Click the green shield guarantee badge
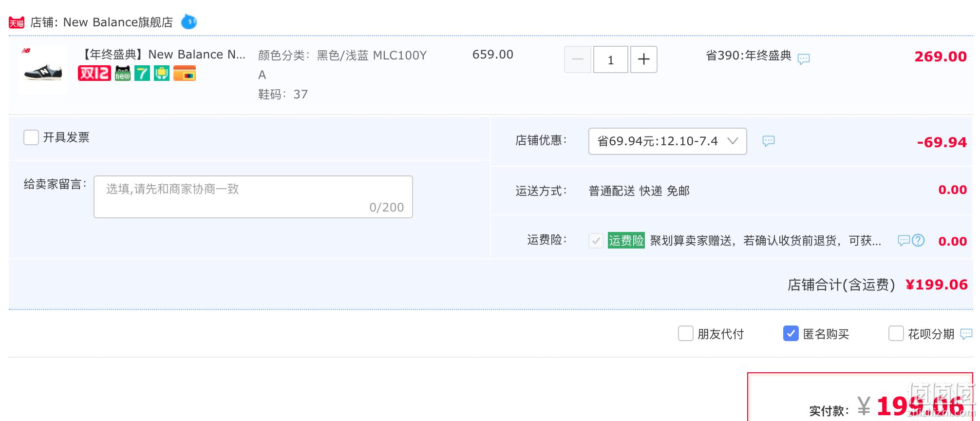 [x=162, y=73]
